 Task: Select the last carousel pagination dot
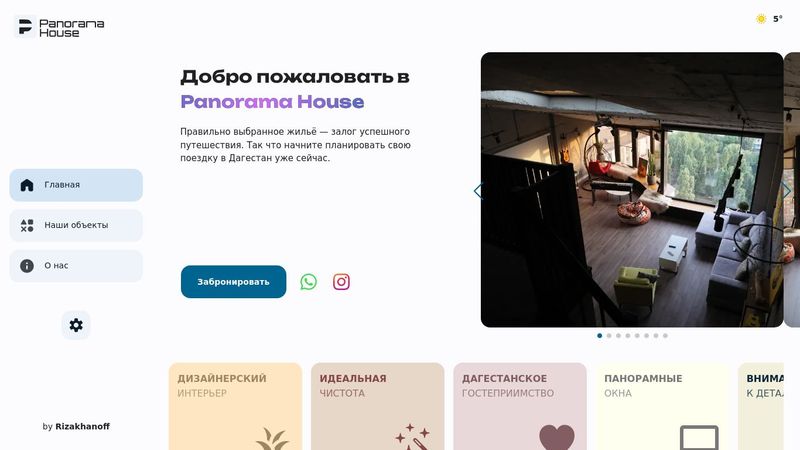(665, 336)
